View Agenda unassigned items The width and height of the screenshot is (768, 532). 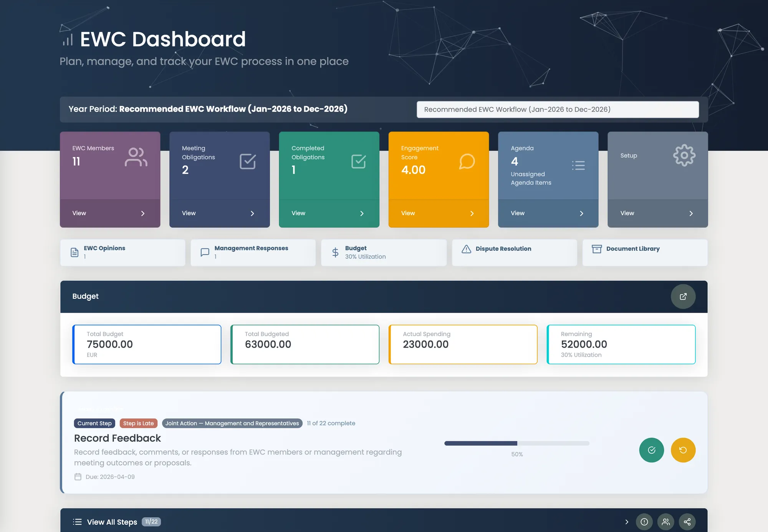(548, 213)
